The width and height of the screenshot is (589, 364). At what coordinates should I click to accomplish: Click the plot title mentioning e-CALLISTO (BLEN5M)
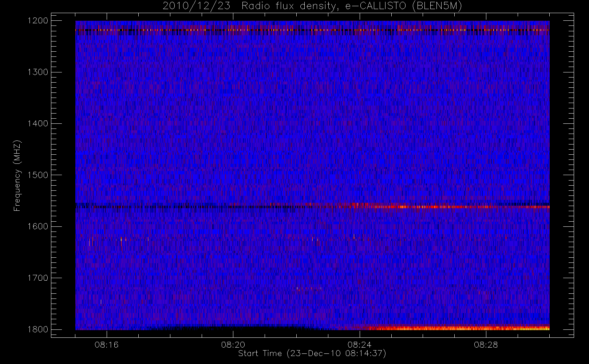coord(312,6)
